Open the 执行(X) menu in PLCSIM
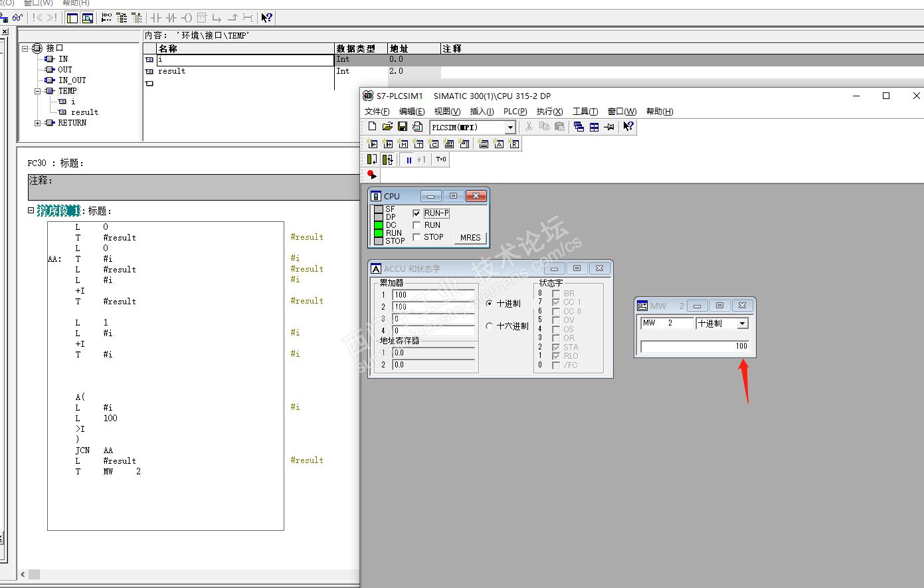 550,112
